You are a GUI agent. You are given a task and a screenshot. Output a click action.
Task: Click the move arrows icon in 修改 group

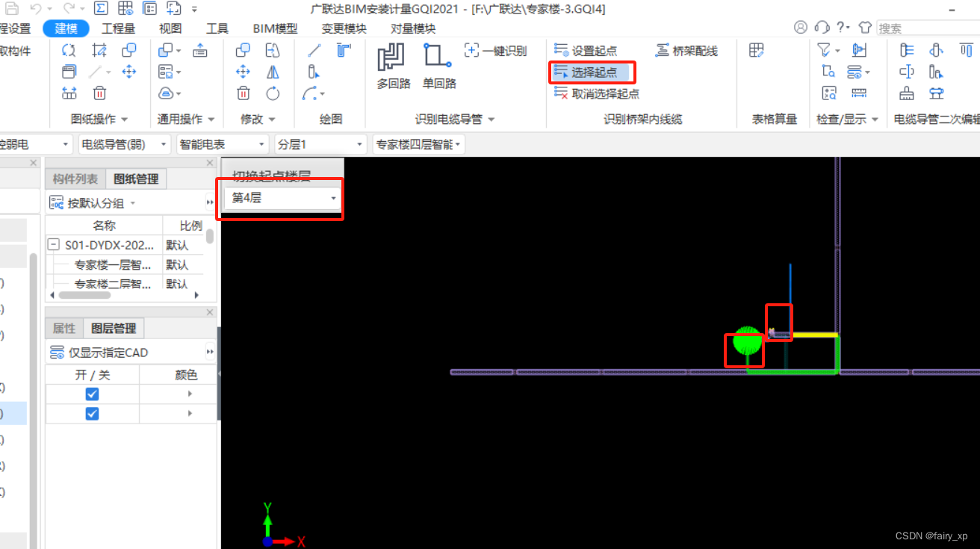pos(243,72)
